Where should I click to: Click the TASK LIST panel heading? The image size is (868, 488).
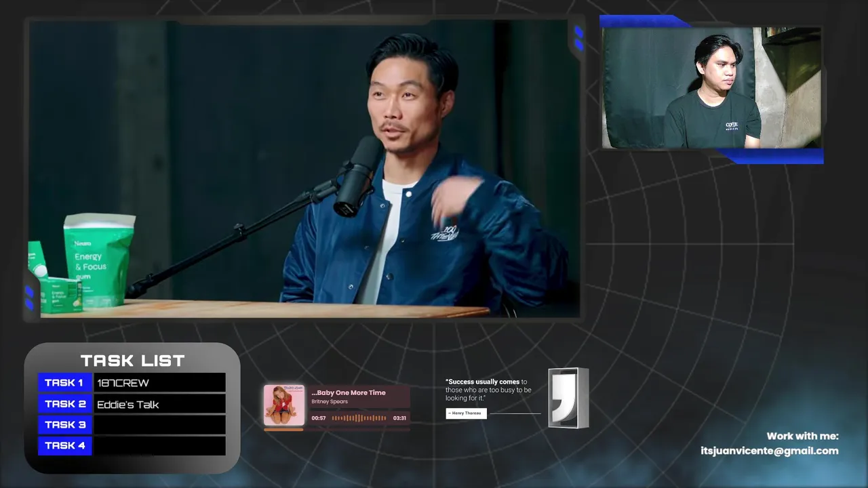(132, 361)
